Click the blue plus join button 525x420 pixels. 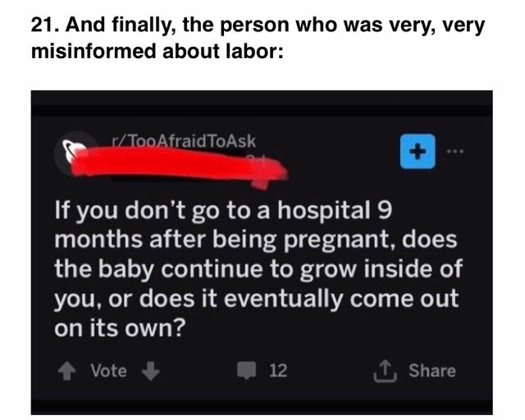(x=418, y=152)
